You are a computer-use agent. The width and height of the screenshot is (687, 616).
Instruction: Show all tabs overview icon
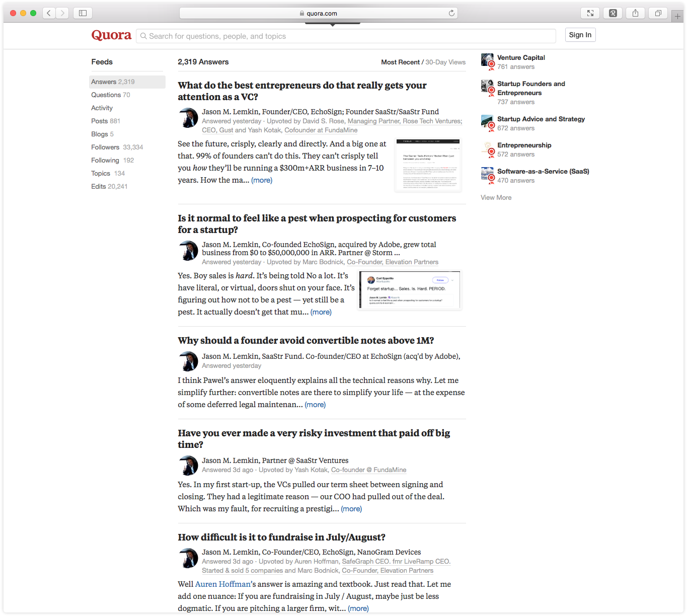(x=658, y=13)
